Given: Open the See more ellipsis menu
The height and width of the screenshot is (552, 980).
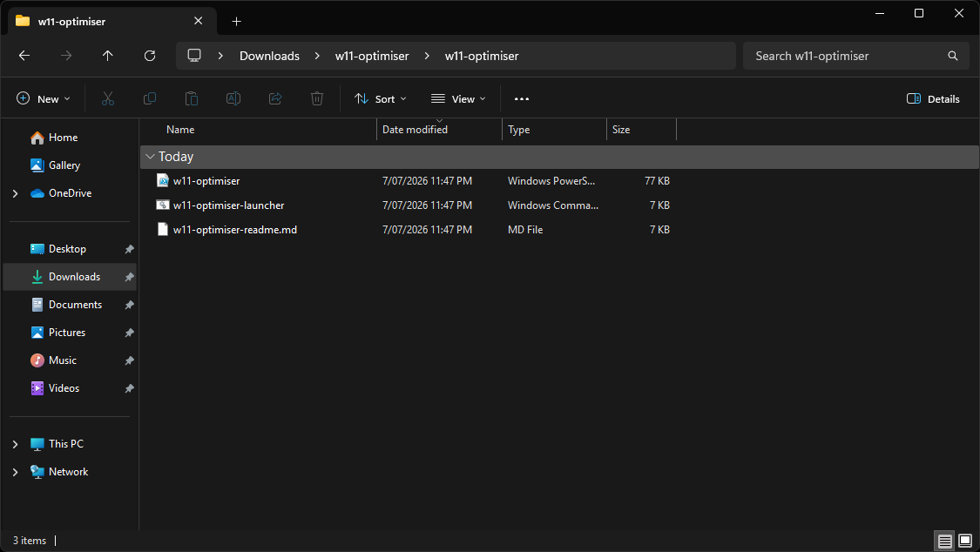Looking at the screenshot, I should pos(521,98).
